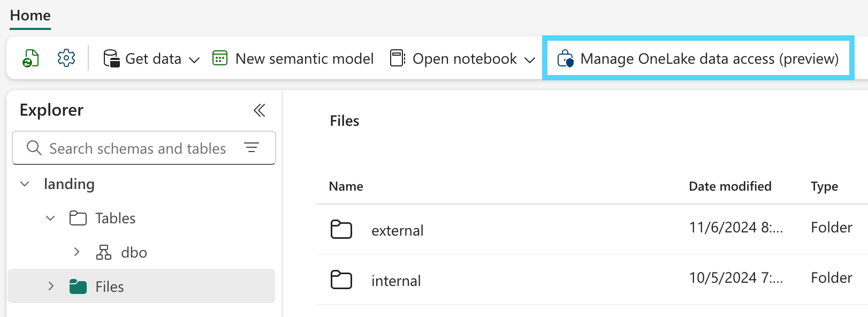The height and width of the screenshot is (317, 868).
Task: Click the Open notebook icon
Action: [x=398, y=58]
